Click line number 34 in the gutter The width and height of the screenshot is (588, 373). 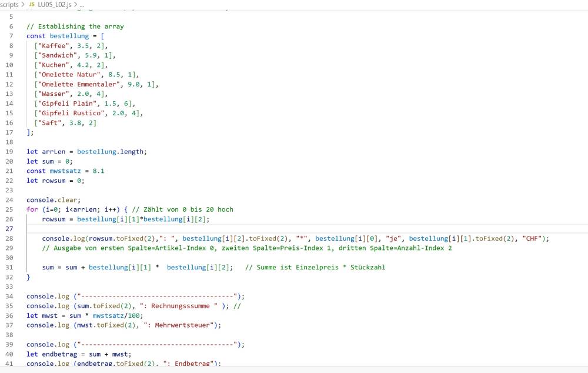pyautogui.click(x=9, y=296)
